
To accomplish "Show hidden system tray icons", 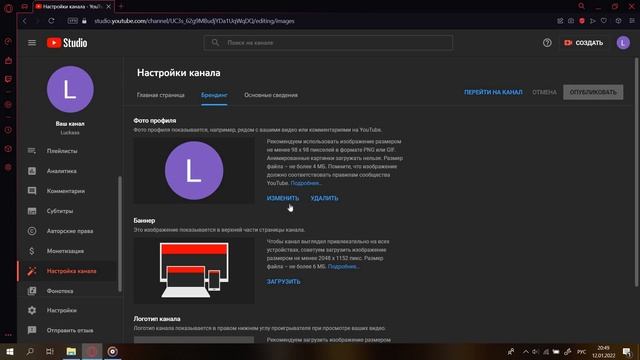I will tap(525, 351).
